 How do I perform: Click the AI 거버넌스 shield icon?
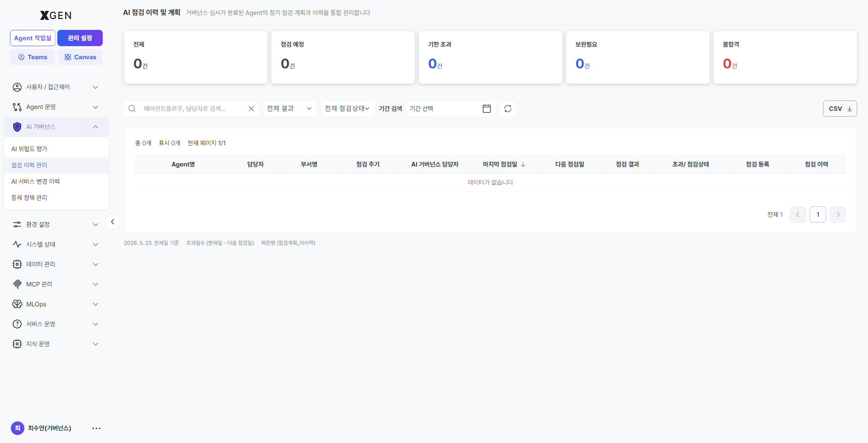point(17,127)
